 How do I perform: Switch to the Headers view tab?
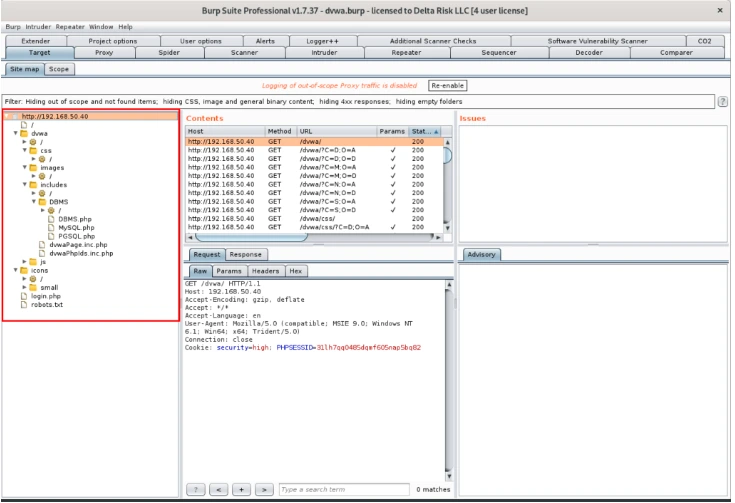(265, 271)
